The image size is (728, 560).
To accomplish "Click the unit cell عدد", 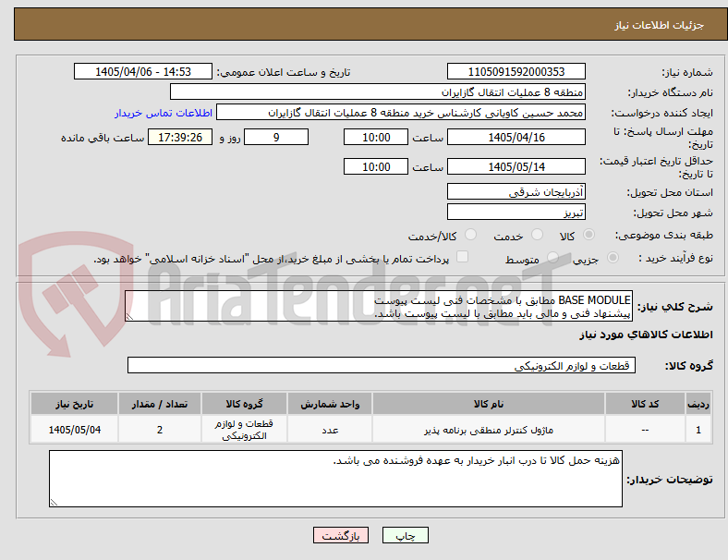I will pyautogui.click(x=330, y=430).
